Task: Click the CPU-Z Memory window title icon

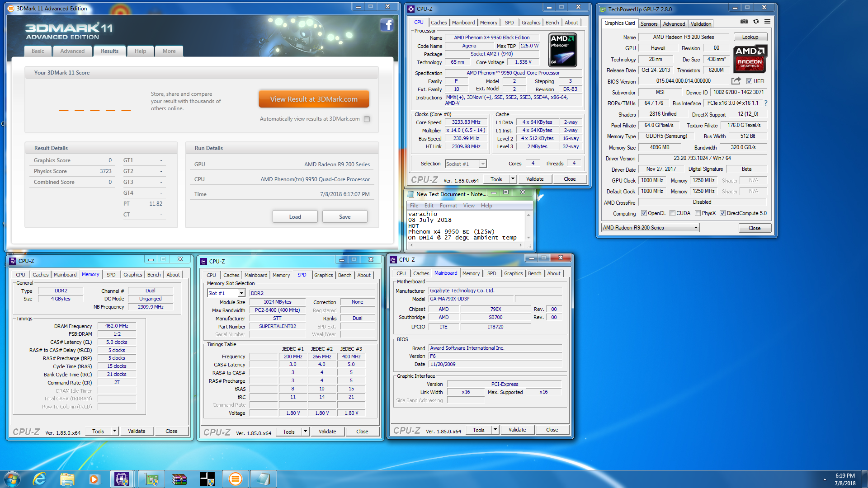Action: coord(13,261)
